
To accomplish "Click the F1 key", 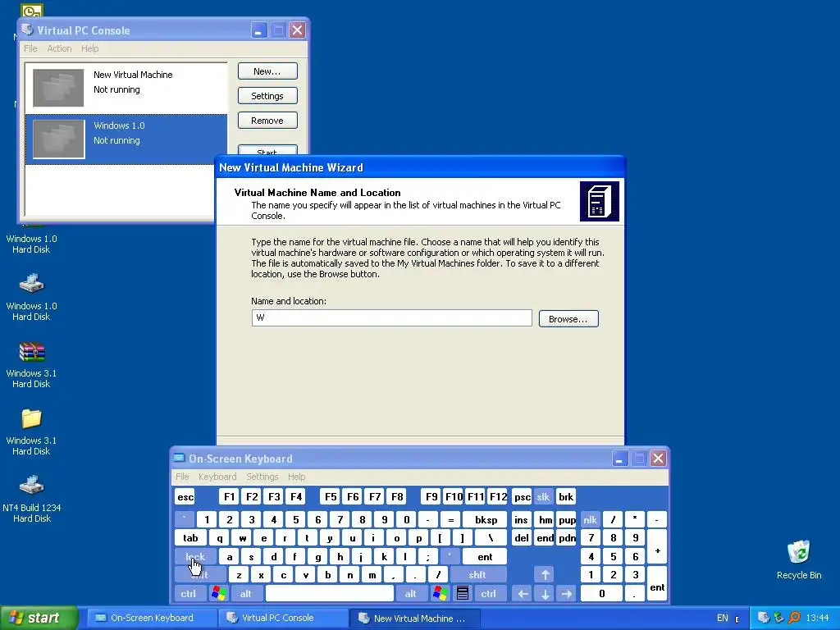I will click(230, 496).
